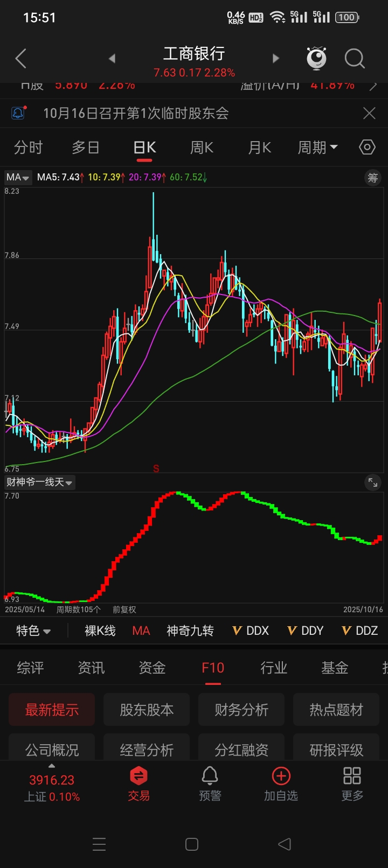Switch to 周K weekly chart tab
The image size is (388, 868).
pyautogui.click(x=202, y=147)
